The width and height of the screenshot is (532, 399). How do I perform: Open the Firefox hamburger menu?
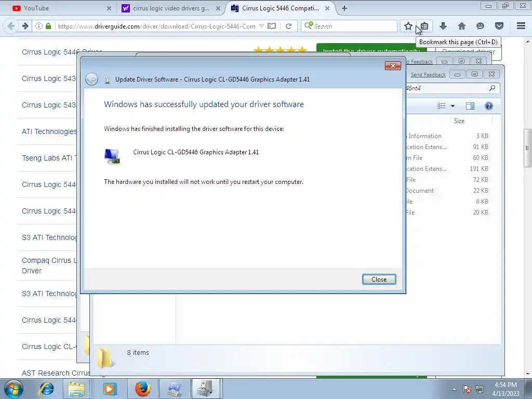(521, 26)
